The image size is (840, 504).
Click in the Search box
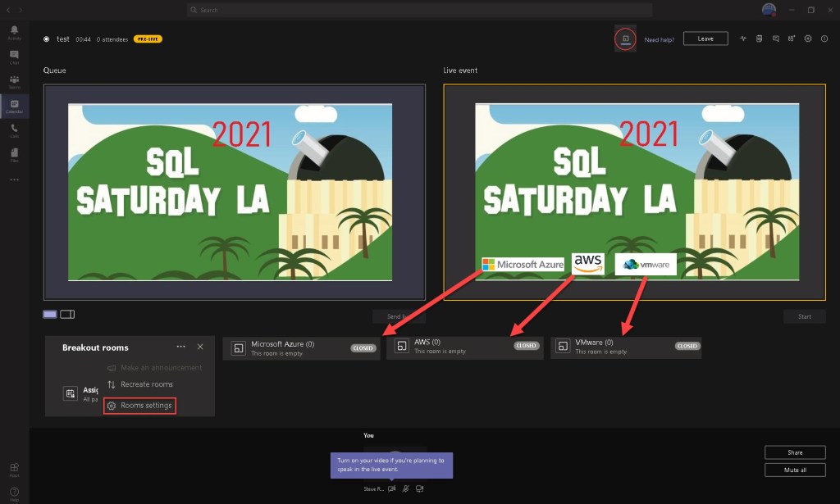click(x=419, y=10)
